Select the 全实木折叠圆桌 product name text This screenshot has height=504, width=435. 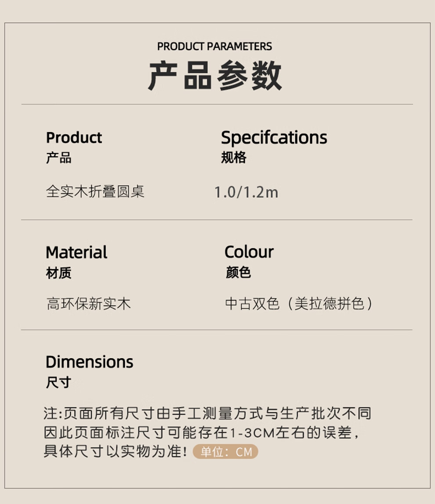coord(95,192)
